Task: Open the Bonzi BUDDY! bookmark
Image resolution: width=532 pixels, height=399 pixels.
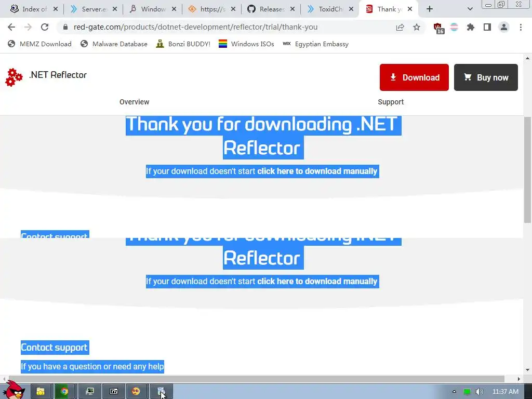Action: tap(183, 44)
